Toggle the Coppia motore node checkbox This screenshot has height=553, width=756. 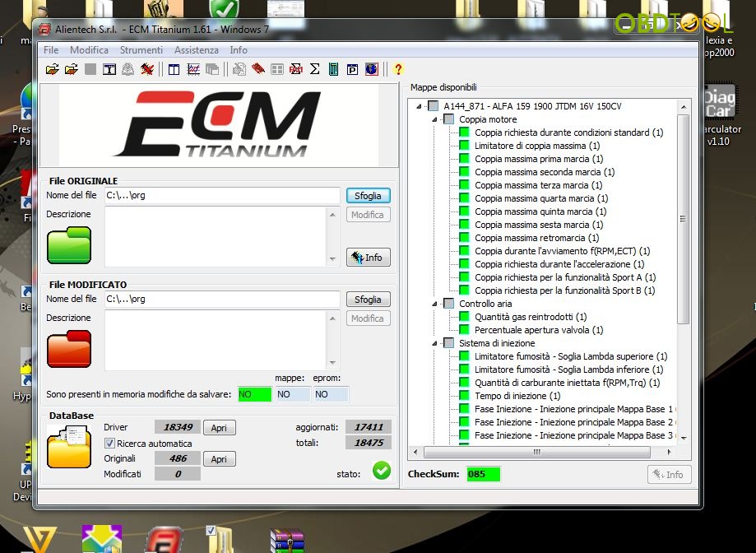coord(449,118)
